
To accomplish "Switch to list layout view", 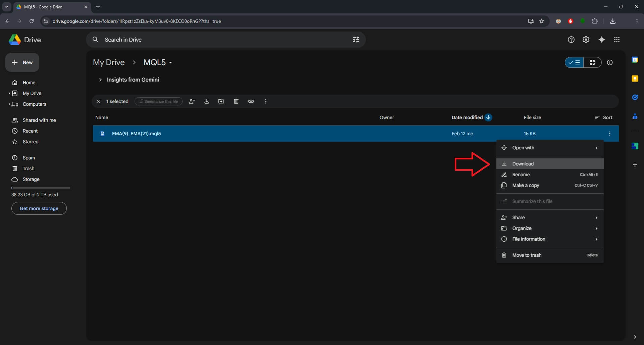I will pyautogui.click(x=575, y=62).
